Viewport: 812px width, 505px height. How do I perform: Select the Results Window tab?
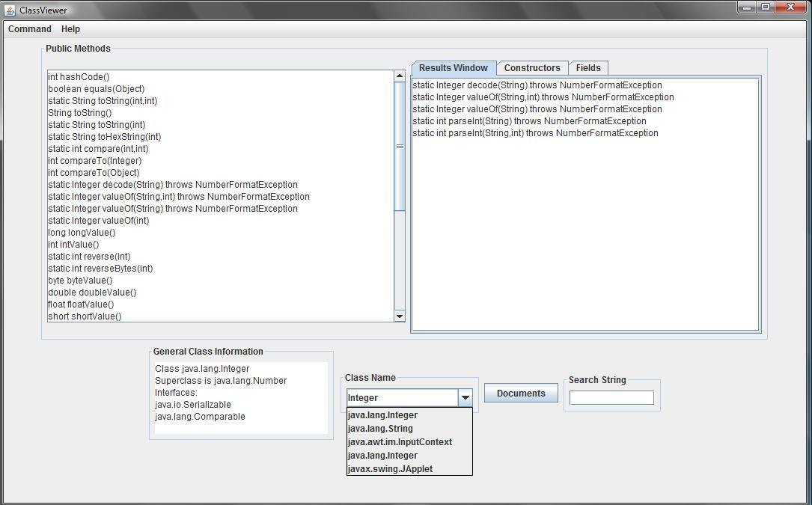click(453, 67)
